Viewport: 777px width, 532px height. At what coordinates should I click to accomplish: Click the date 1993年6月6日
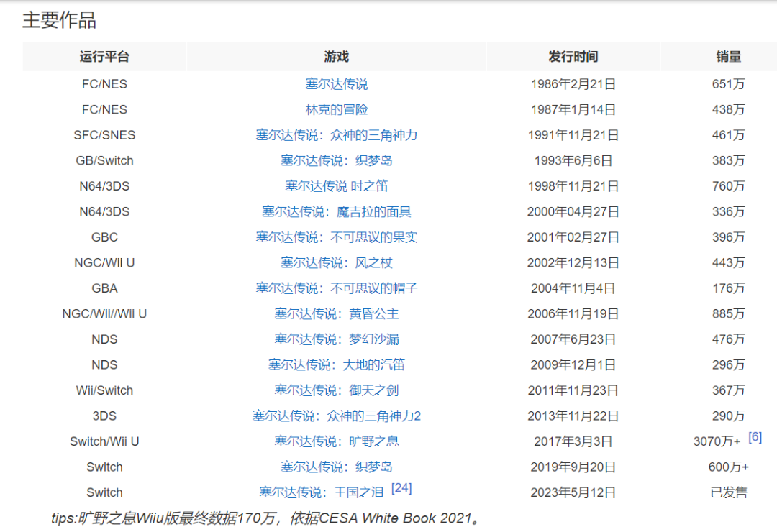coord(573,160)
